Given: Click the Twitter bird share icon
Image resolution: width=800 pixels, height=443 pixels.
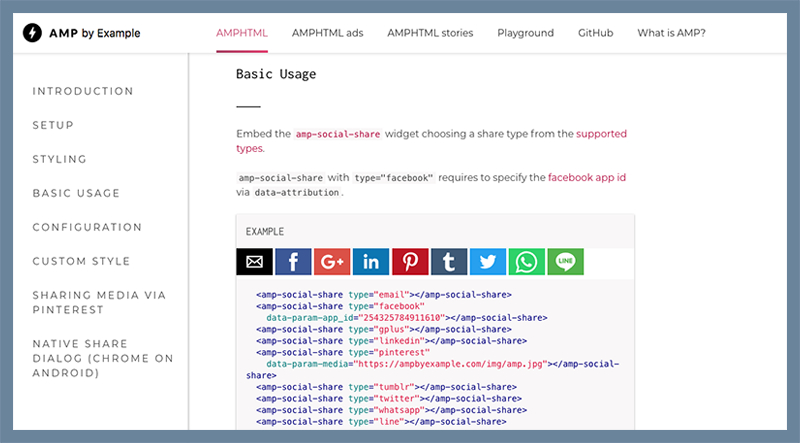Looking at the screenshot, I should coord(487,262).
